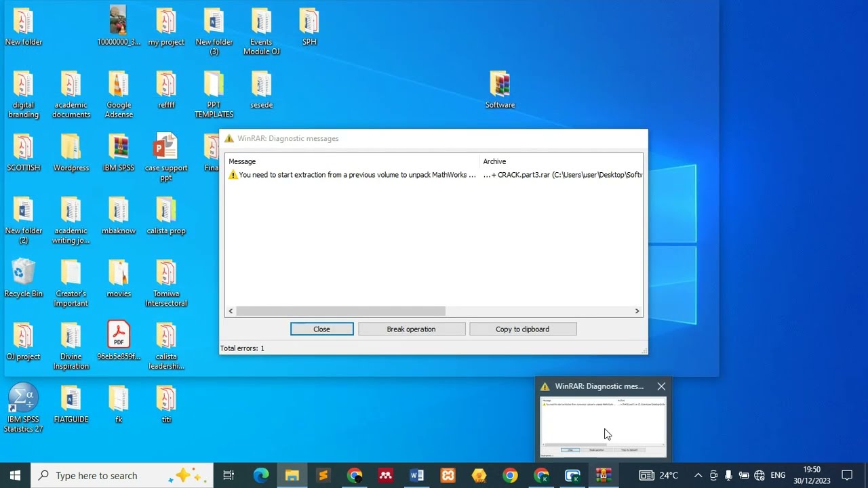Select the WinRAR Diagnostic preview thumbnail

[x=603, y=426]
